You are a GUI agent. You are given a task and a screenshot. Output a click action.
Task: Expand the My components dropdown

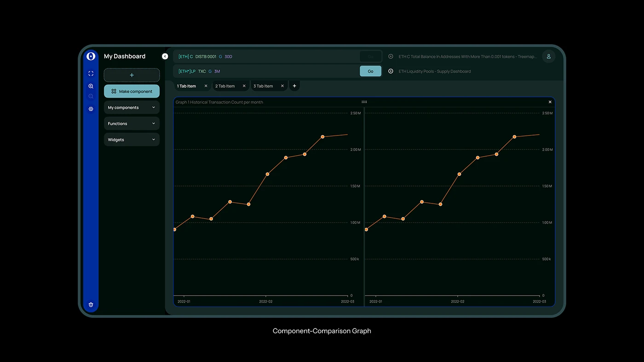(x=132, y=107)
